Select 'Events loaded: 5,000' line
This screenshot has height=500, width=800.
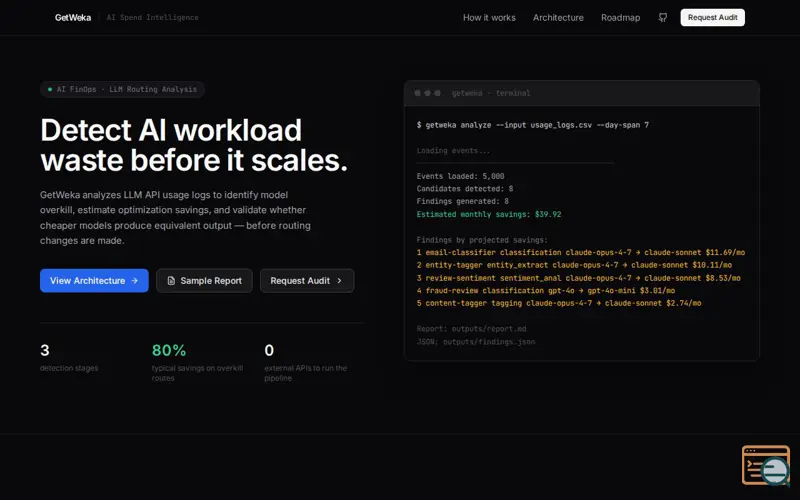pos(460,176)
